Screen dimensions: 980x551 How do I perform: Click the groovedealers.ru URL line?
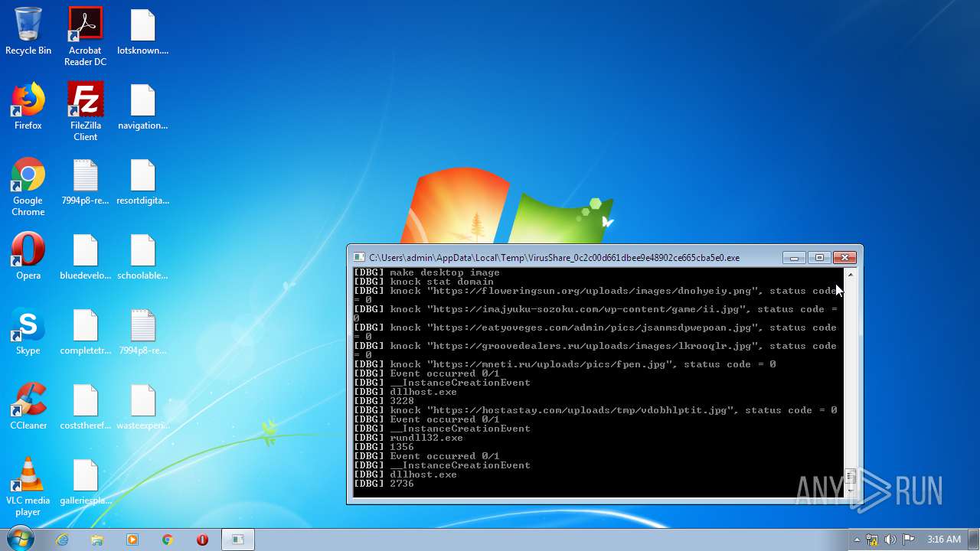point(596,350)
